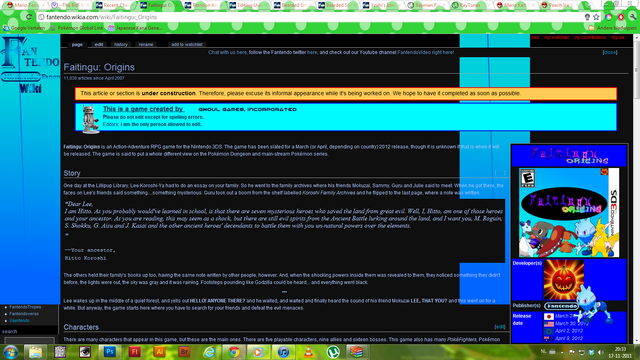This screenshot has width=640, height=360.
Task: Click the 'Ghoul Games, Incorporated' creator link
Action: point(247,109)
